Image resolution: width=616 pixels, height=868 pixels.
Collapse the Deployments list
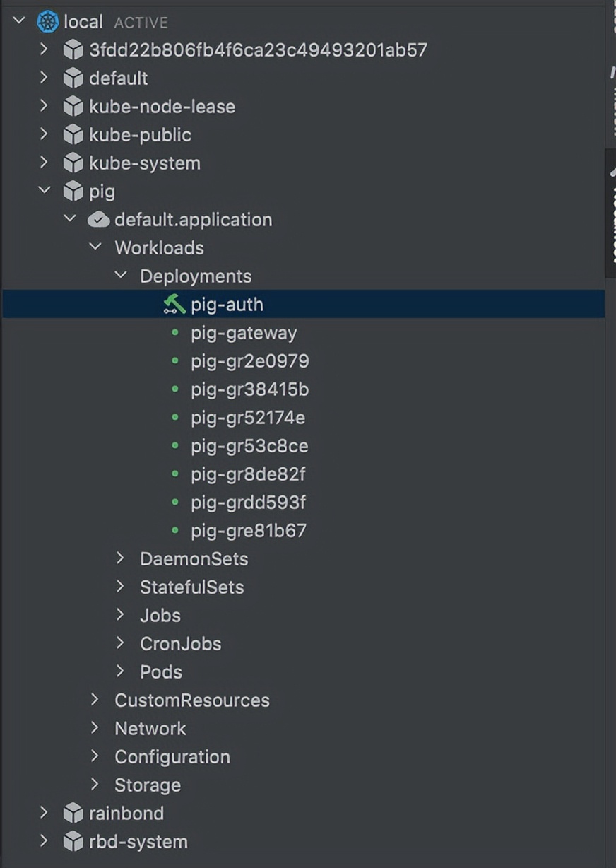(x=120, y=276)
